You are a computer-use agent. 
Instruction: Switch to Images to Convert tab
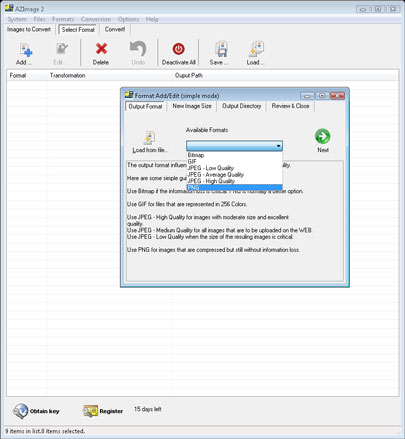click(29, 29)
